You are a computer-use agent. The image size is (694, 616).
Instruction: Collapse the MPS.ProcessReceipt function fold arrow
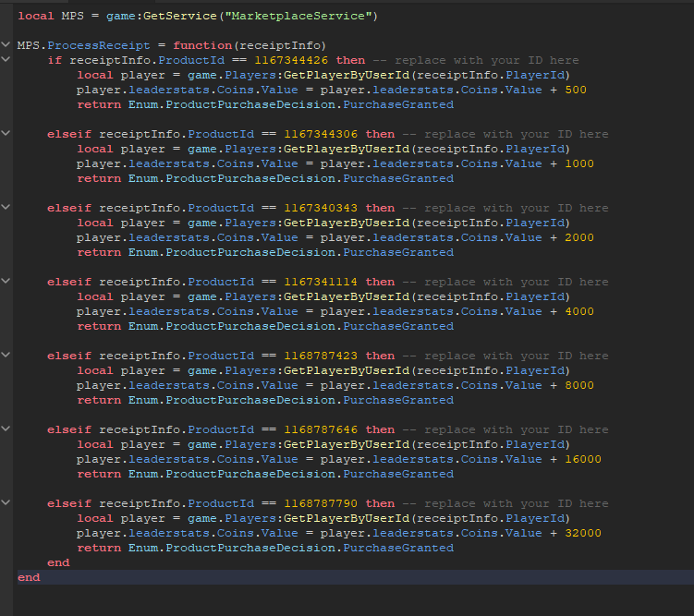(x=6, y=44)
